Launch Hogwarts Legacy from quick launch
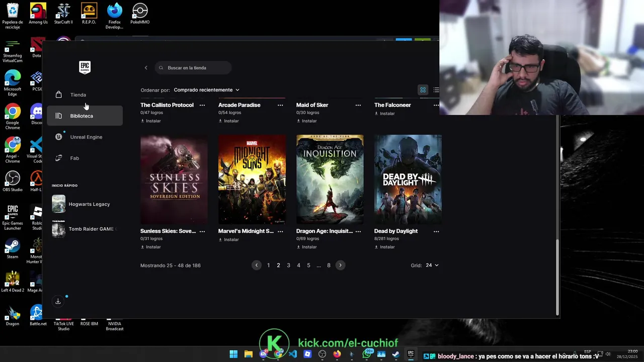 pos(85,204)
